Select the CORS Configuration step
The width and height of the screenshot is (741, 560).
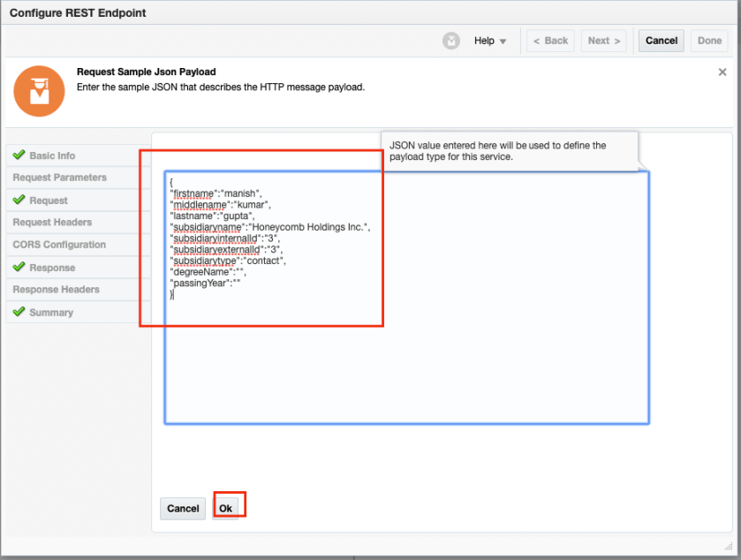[59, 245]
